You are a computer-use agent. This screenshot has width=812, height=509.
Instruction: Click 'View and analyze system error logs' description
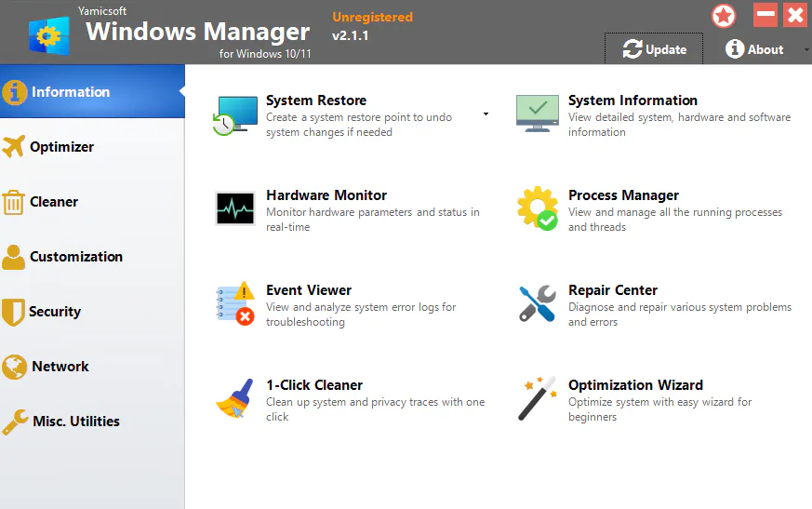[x=361, y=315]
